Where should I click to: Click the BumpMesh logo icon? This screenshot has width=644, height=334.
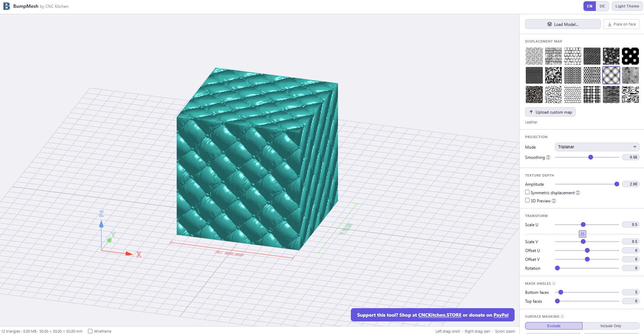click(6, 6)
